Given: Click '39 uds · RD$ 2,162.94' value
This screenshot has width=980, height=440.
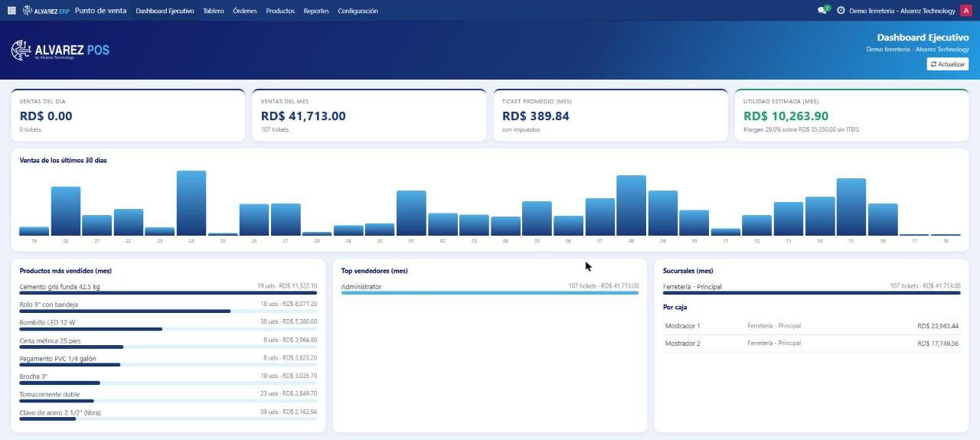Looking at the screenshot, I should pyautogui.click(x=289, y=412).
